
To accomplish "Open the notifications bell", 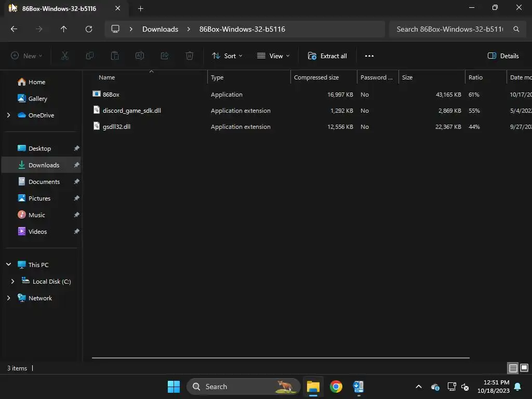I will [518, 387].
